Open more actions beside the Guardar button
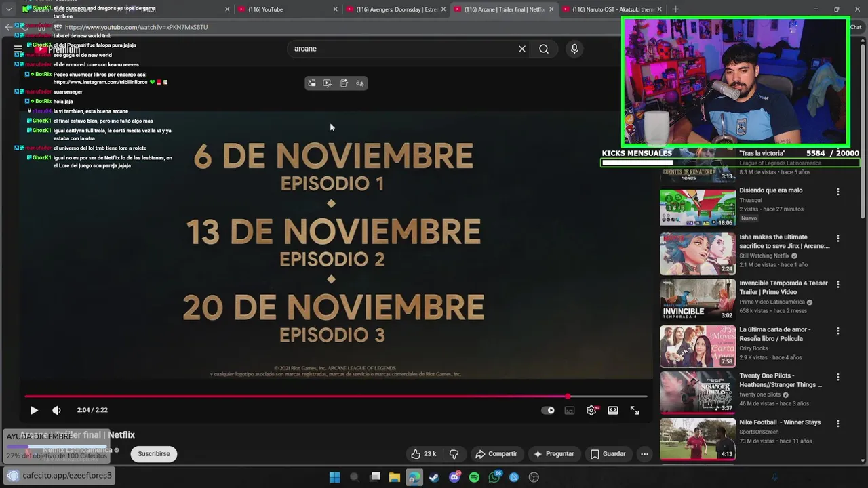Screen dimensions: 868x488 tap(644, 454)
